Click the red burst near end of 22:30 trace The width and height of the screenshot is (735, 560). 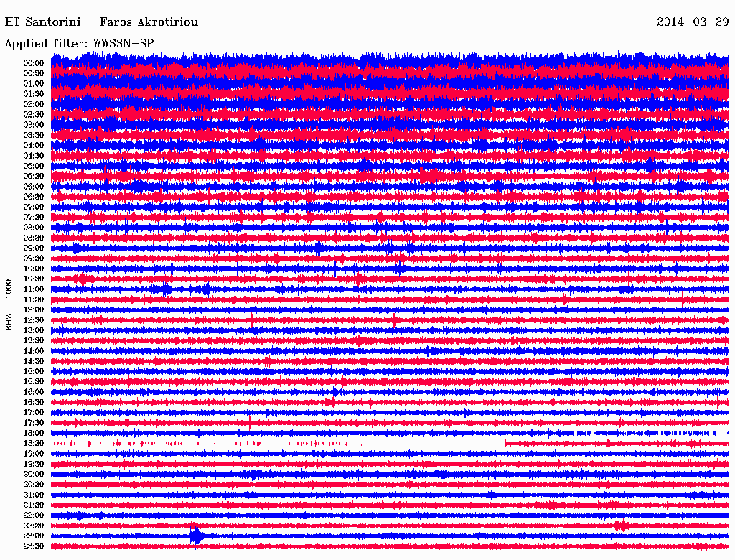(622, 526)
